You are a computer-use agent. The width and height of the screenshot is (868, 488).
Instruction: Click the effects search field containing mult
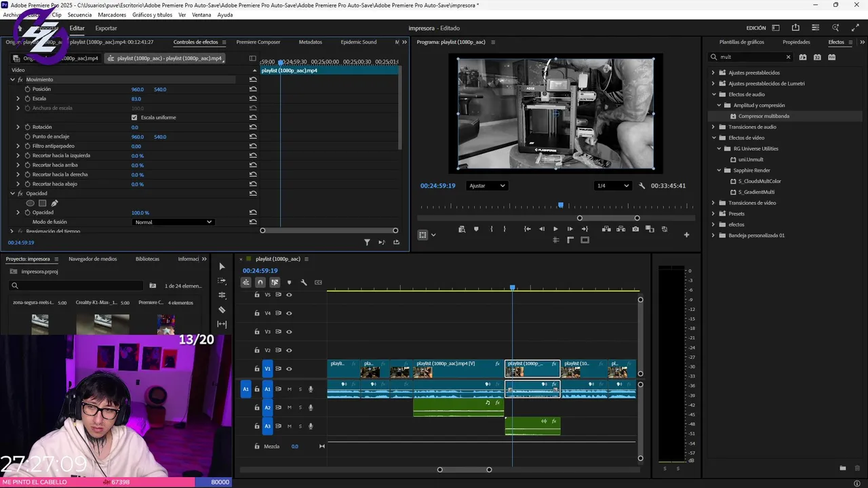point(751,58)
